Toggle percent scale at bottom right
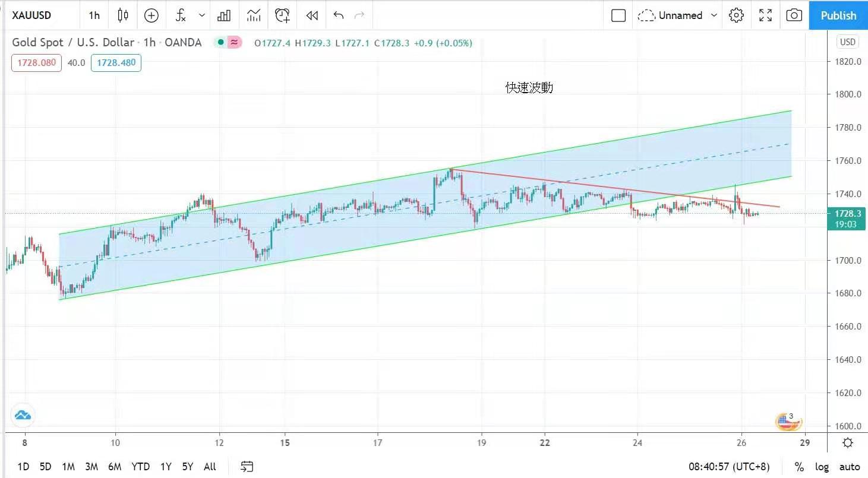 [x=799, y=467]
